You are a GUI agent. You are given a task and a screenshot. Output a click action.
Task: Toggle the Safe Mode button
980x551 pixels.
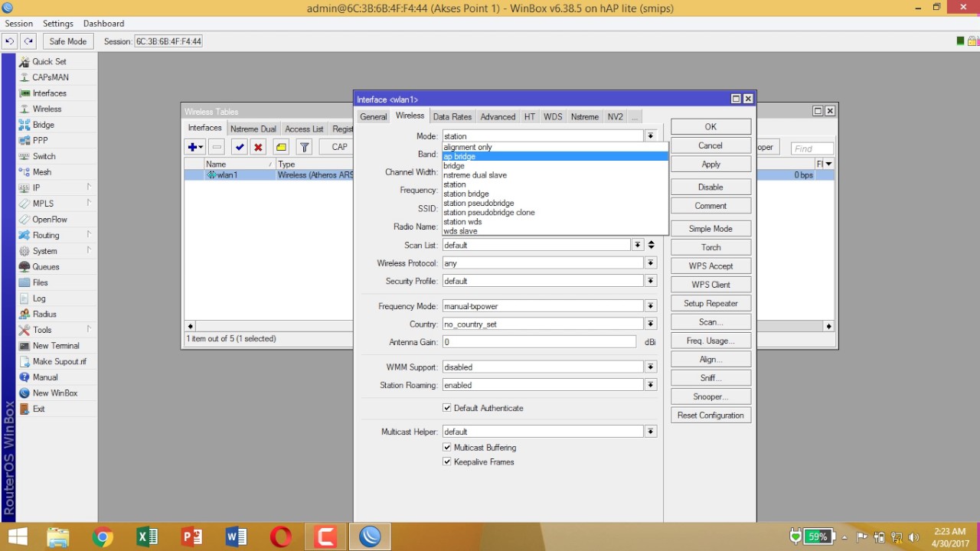click(x=67, y=41)
